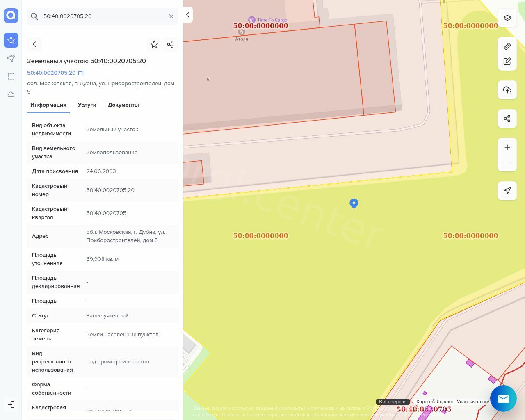Switch to the Услуги tab
The height and width of the screenshot is (420, 525).
(x=87, y=105)
